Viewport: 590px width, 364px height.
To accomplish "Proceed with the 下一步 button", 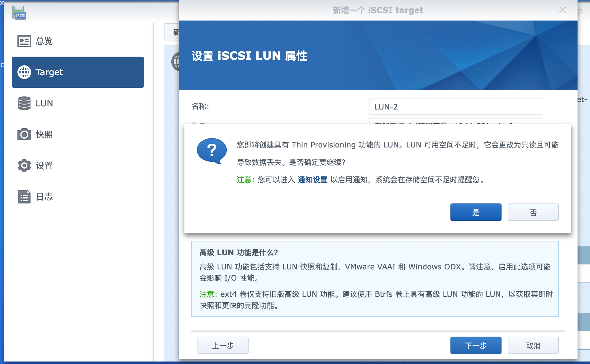I will pos(476,345).
